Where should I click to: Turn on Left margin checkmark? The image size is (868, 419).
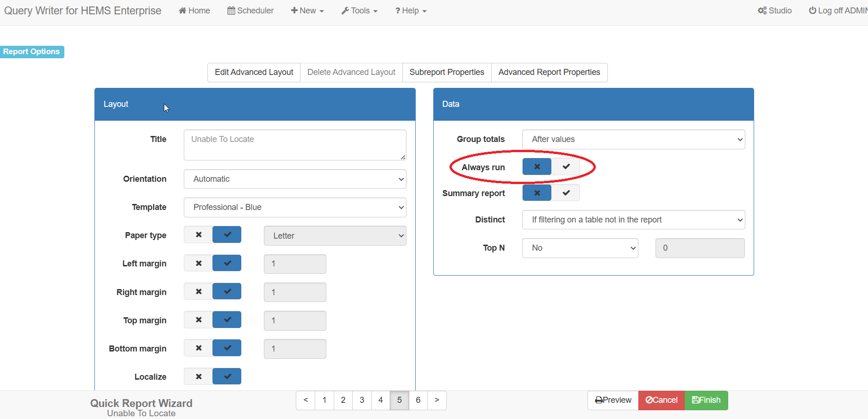tap(227, 263)
